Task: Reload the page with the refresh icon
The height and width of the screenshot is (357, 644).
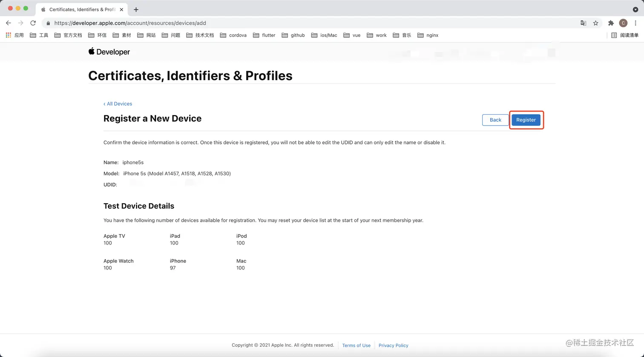Action: click(33, 23)
